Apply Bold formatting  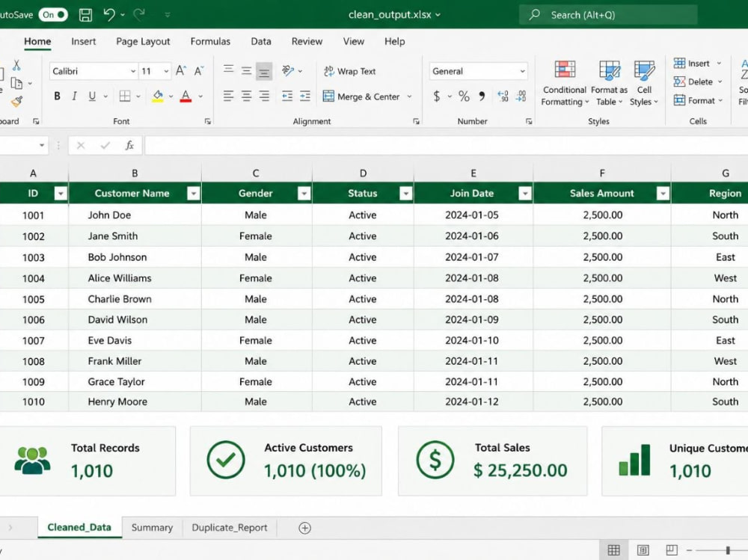tap(58, 96)
